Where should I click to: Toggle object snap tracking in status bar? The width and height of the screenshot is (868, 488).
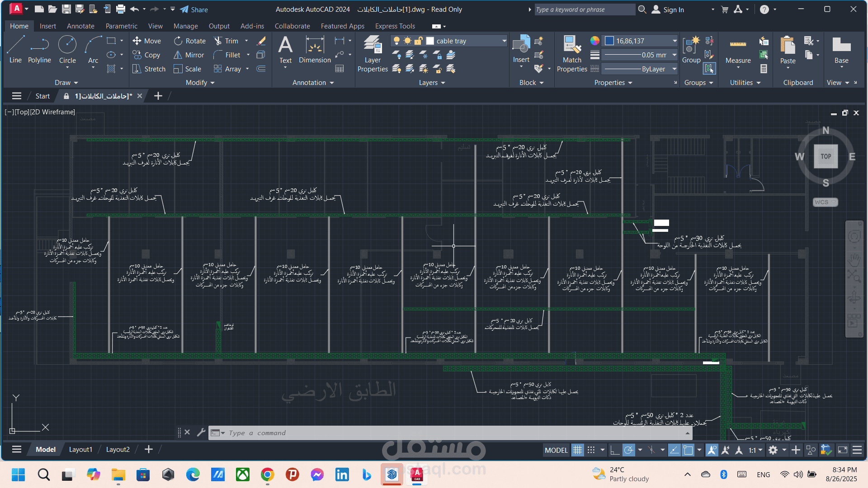click(674, 450)
